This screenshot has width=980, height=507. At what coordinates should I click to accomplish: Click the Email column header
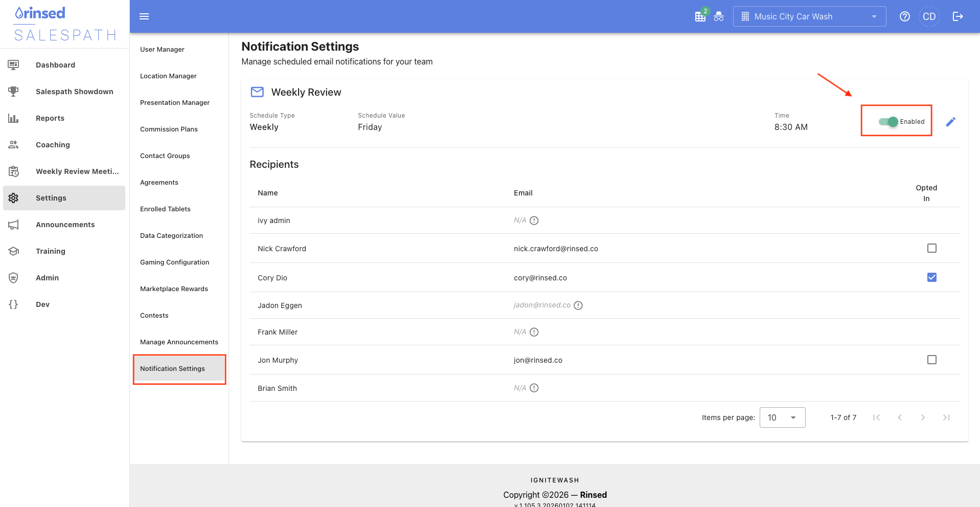[523, 193]
